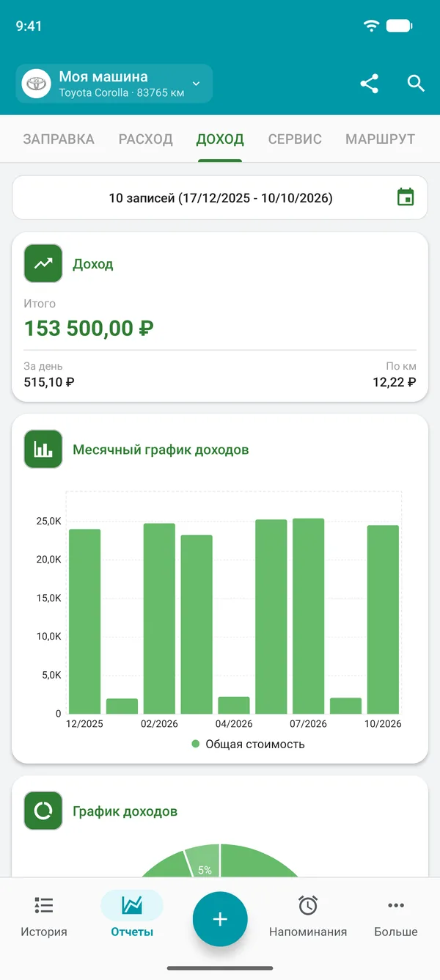Tap the round plus add button
Image resolution: width=440 pixels, height=980 pixels.
[220, 919]
